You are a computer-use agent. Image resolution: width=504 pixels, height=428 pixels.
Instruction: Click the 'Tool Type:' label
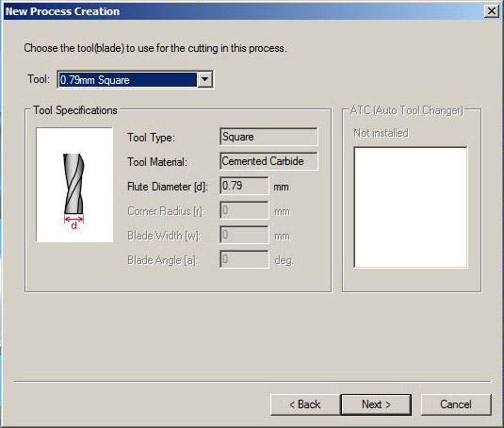[151, 138]
